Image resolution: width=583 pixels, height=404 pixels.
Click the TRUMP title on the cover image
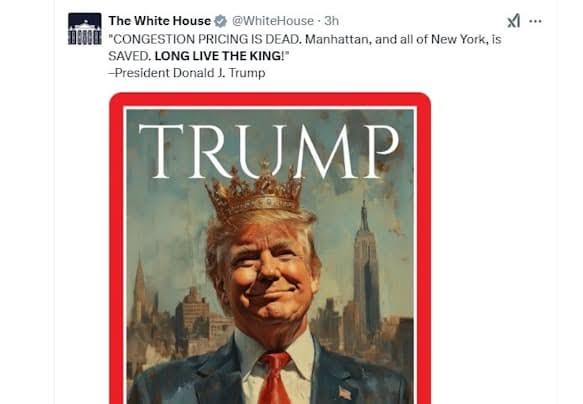click(268, 151)
